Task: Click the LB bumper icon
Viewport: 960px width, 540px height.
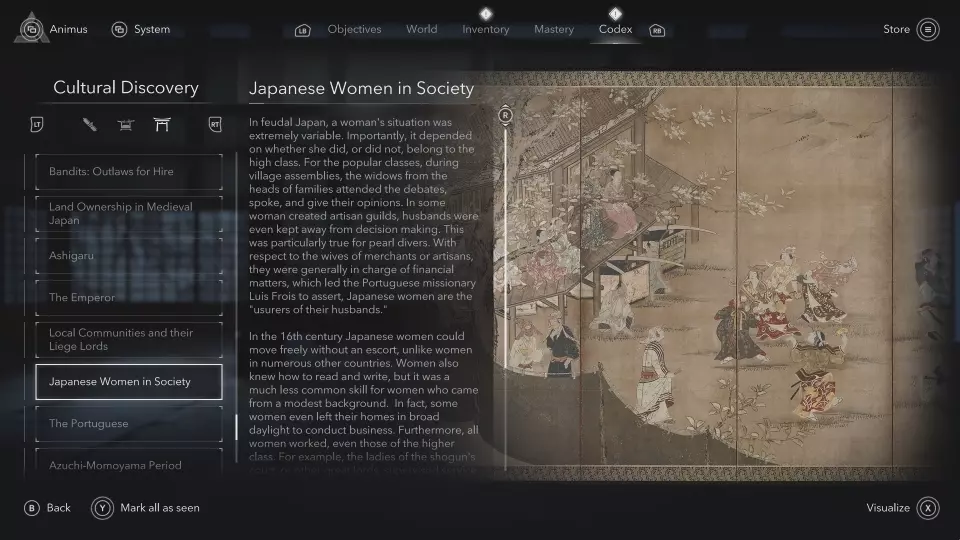Action: [x=302, y=30]
